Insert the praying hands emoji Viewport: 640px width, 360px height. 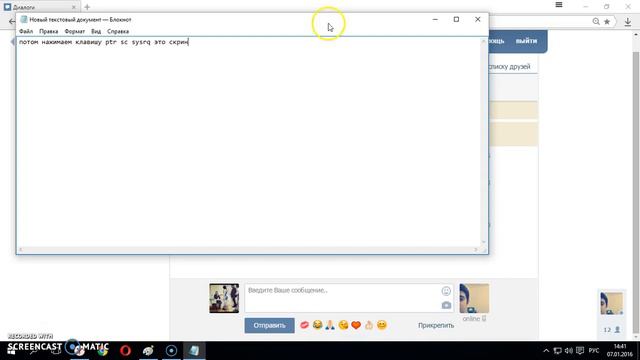click(x=330, y=325)
